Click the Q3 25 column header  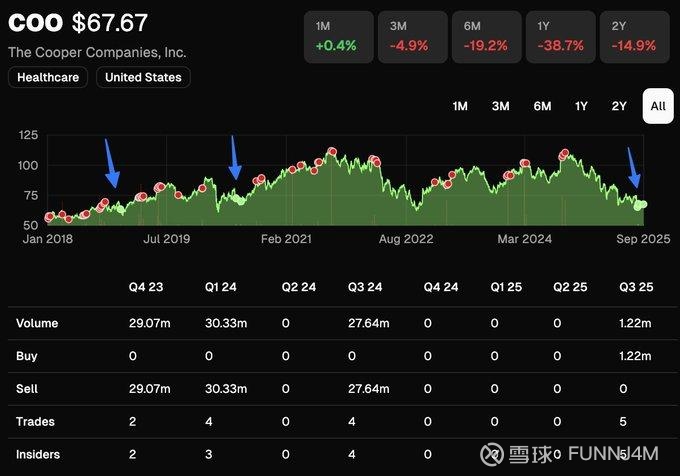pyautogui.click(x=636, y=287)
